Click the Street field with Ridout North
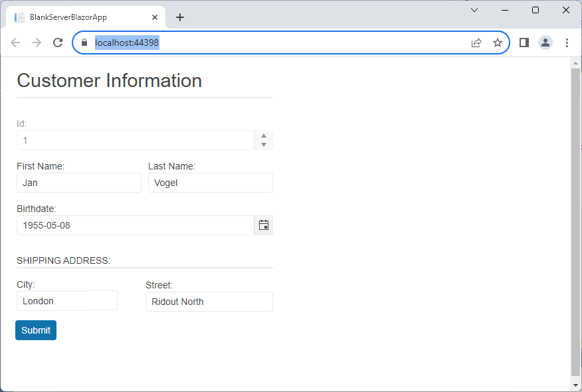Viewport: 582px width, 392px height. (209, 302)
